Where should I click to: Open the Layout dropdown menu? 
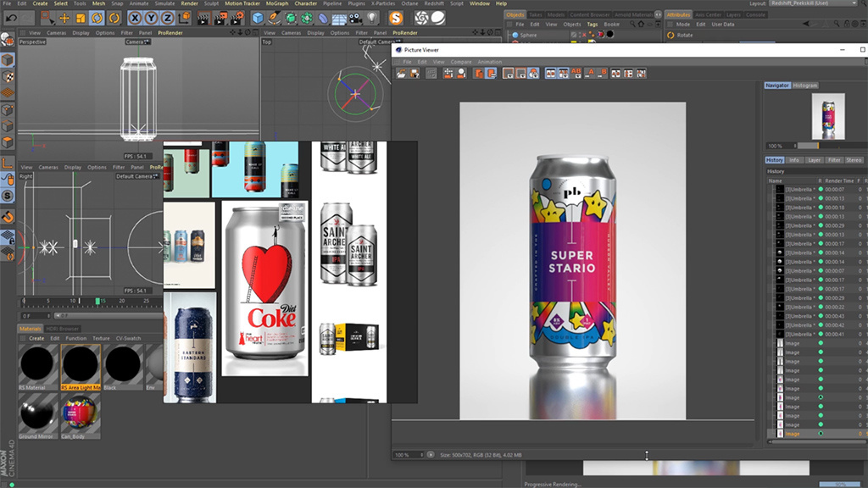(813, 3)
